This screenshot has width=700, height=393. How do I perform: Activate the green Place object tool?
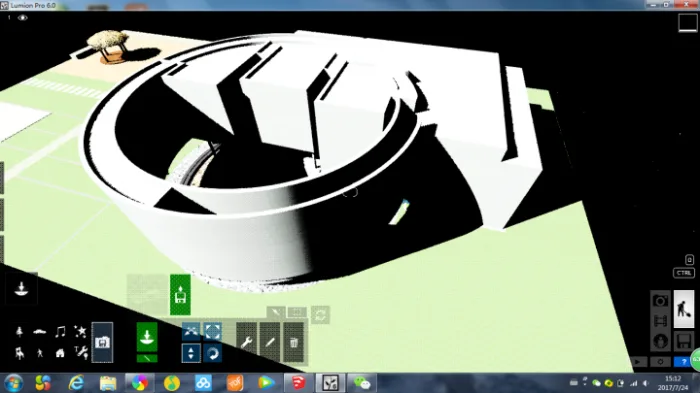(x=147, y=337)
